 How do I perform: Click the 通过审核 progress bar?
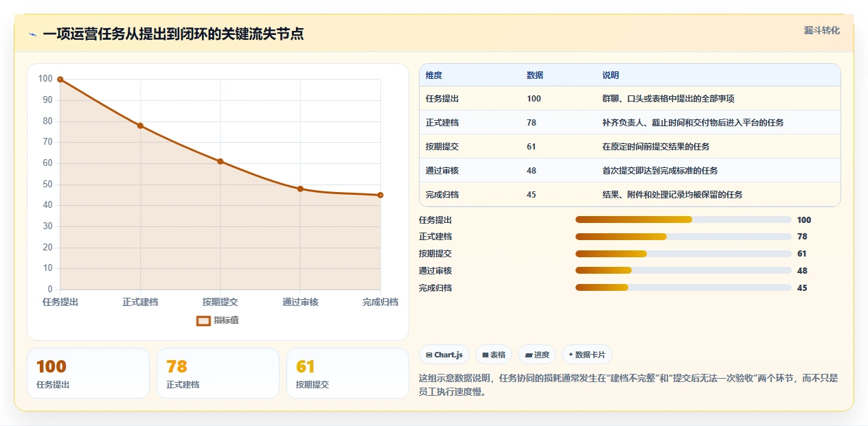coord(683,271)
